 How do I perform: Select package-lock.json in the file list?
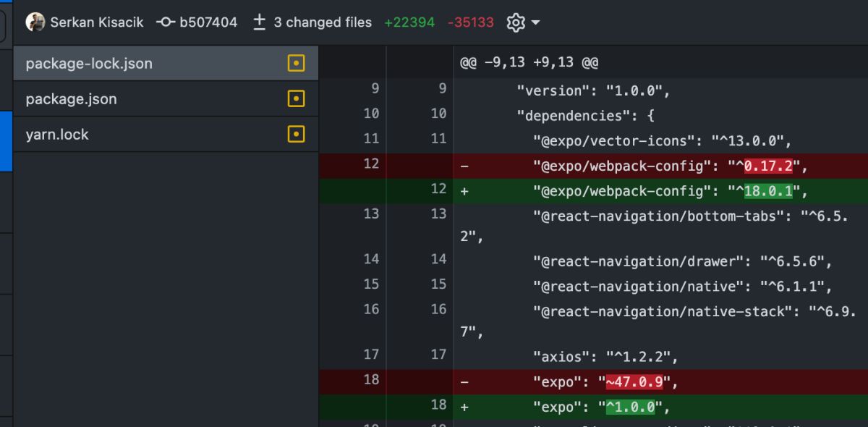tap(89, 64)
